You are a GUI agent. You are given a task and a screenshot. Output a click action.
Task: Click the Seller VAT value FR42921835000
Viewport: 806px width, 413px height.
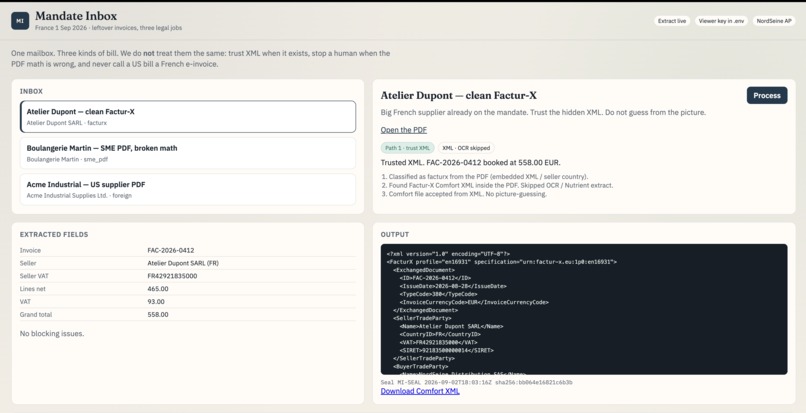pos(172,276)
